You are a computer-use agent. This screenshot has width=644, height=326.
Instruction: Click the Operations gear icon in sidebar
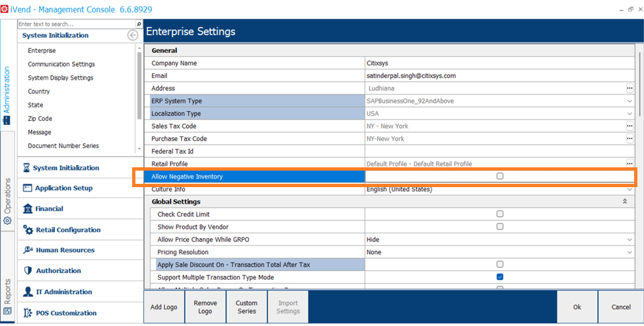7,221
